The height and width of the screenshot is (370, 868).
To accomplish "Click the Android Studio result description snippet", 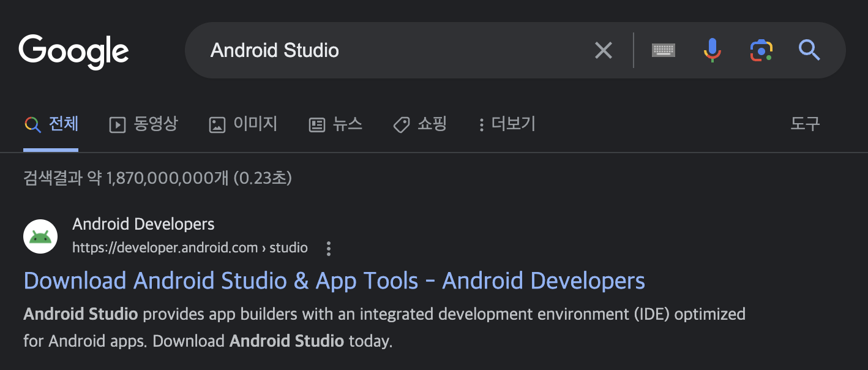I will click(x=384, y=328).
